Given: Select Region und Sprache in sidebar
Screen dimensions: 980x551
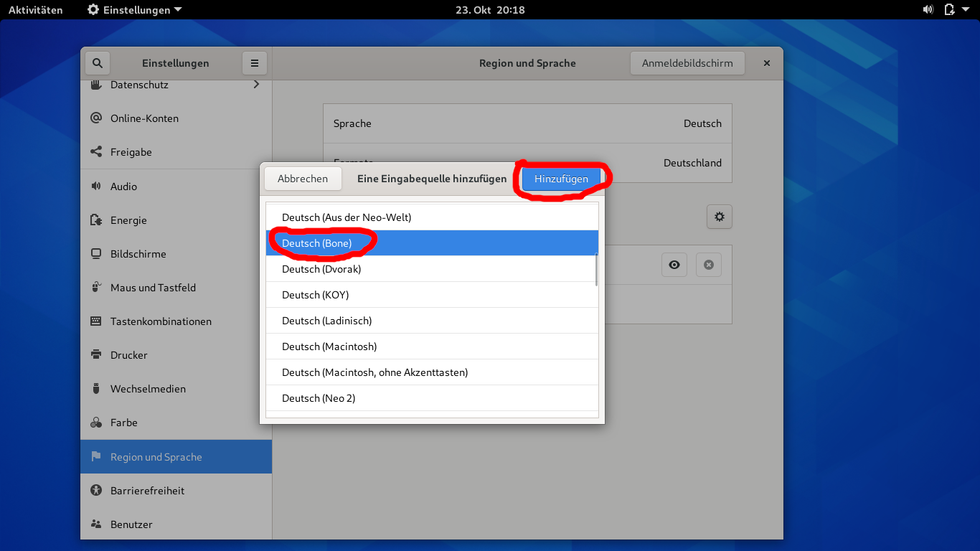Looking at the screenshot, I should [x=176, y=457].
